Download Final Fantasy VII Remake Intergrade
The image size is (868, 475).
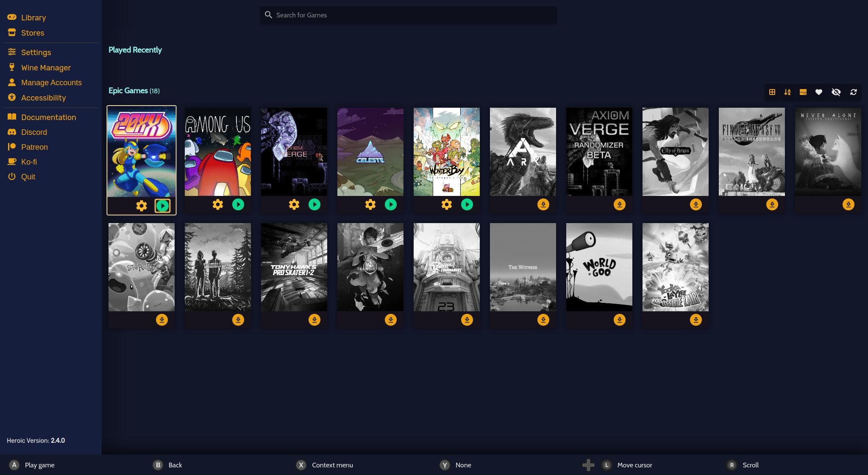pos(772,204)
